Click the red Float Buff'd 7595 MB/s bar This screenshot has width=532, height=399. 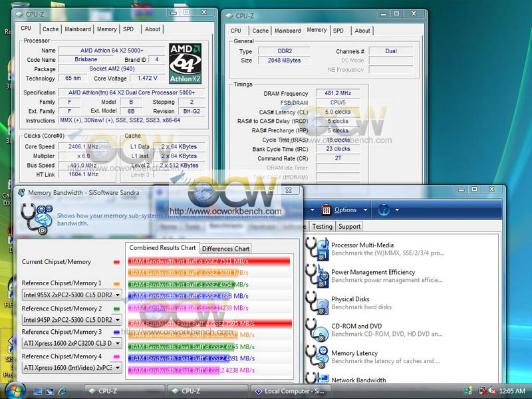tap(210, 323)
